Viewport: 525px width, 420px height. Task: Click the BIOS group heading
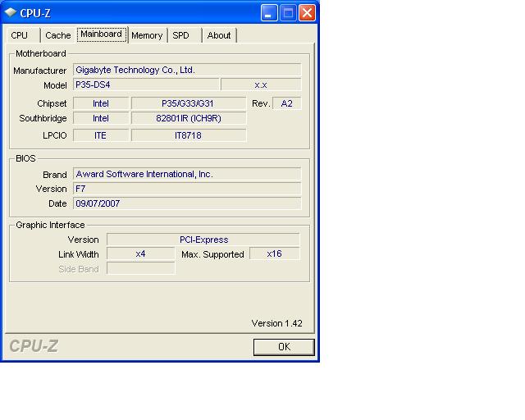25,158
